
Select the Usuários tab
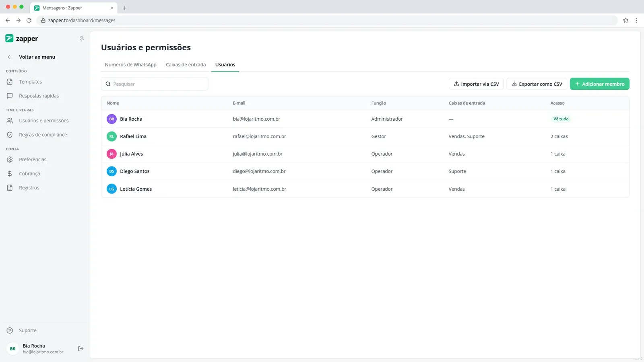tap(225, 65)
